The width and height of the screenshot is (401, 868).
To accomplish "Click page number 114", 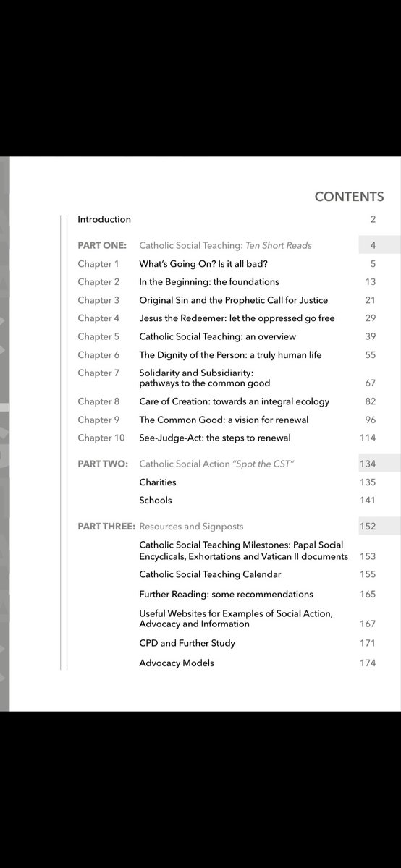I will pos(368,438).
